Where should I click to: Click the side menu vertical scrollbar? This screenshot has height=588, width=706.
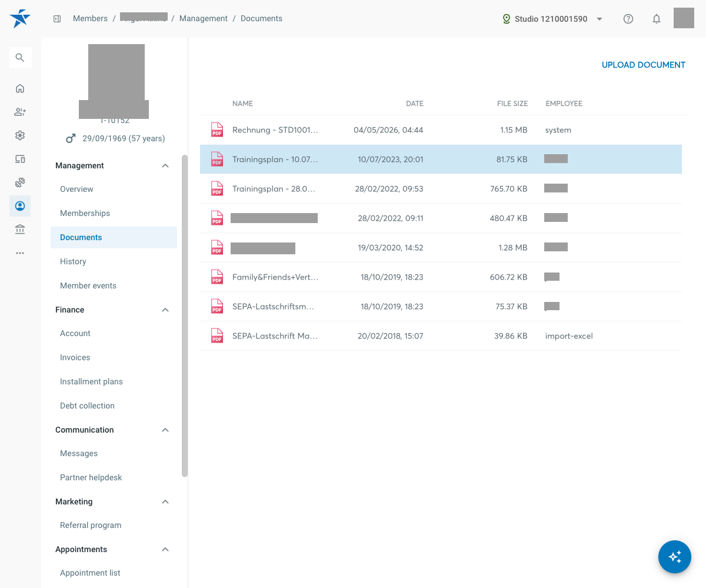pos(185,315)
